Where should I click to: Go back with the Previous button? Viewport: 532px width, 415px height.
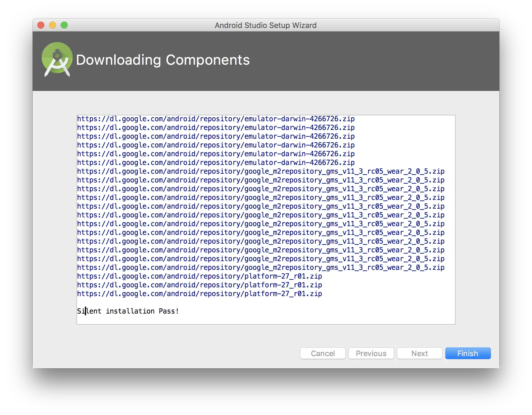point(371,353)
